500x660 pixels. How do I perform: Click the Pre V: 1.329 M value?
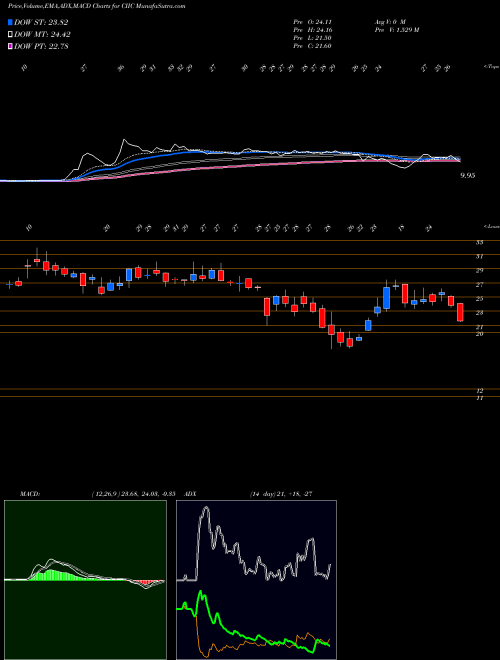[396, 29]
